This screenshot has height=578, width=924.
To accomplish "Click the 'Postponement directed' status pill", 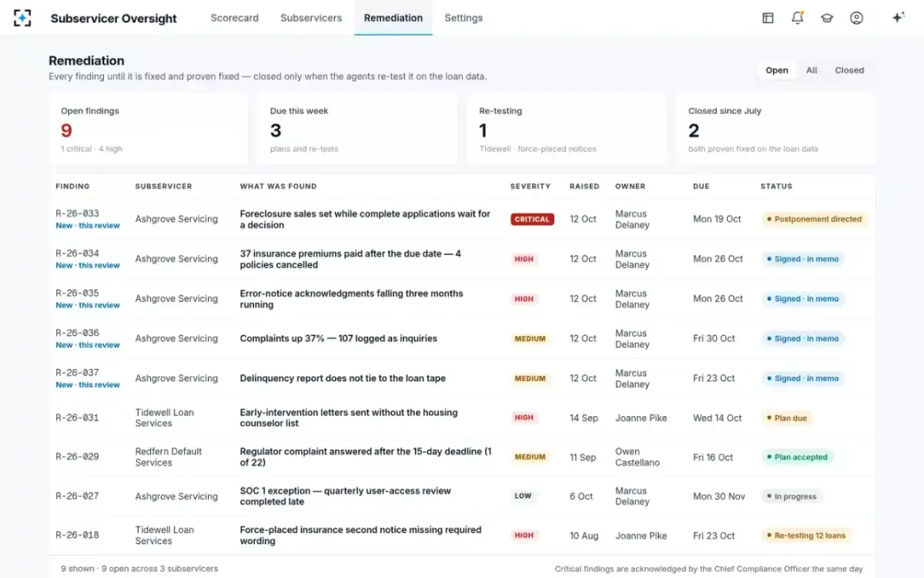I will [x=814, y=219].
